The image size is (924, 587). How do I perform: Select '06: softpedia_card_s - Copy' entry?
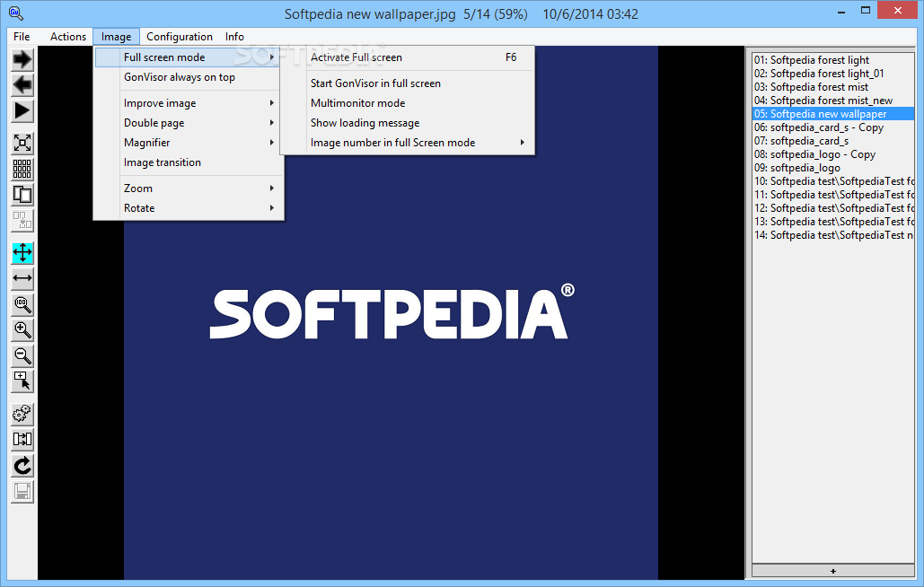point(833,127)
